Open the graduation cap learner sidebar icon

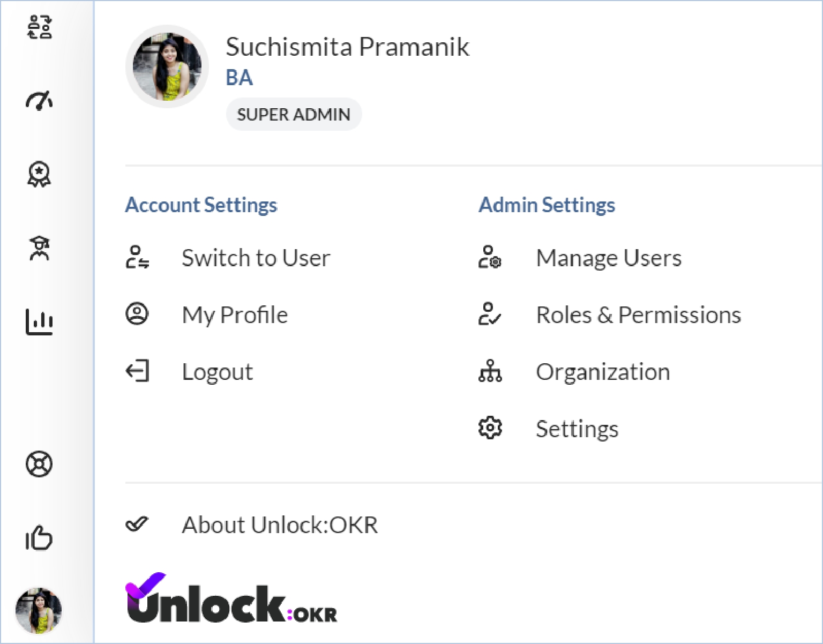point(39,249)
